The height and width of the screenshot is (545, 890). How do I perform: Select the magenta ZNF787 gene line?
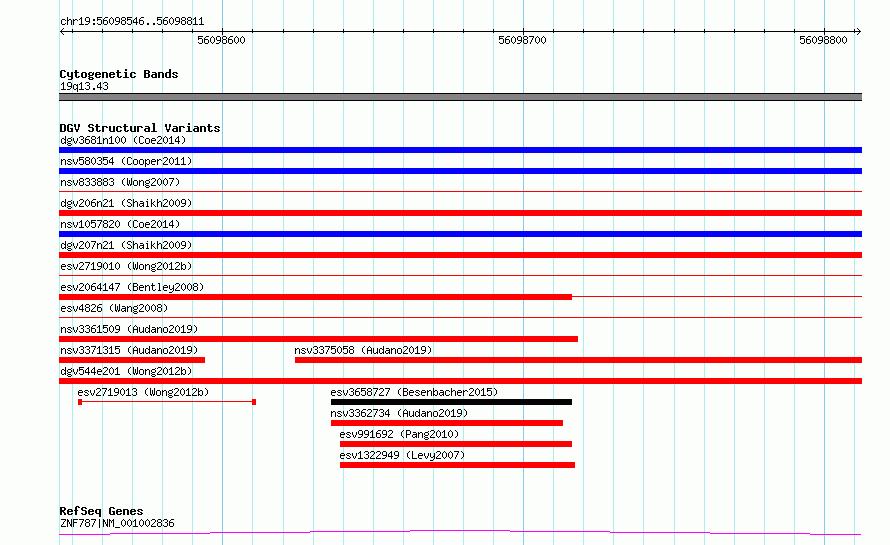coord(460,533)
